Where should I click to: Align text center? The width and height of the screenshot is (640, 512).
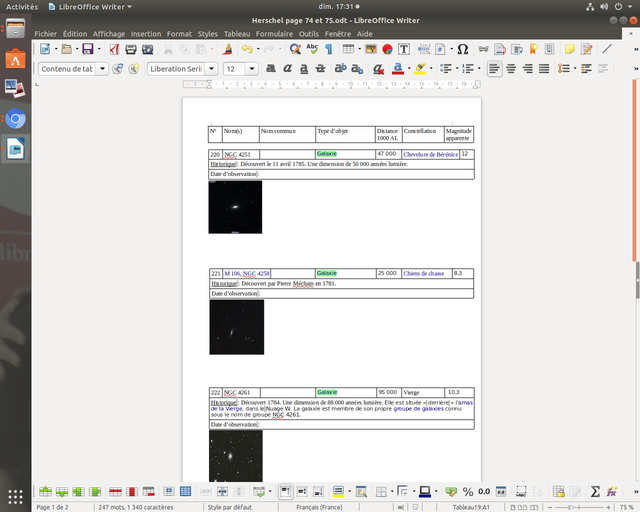click(x=511, y=69)
